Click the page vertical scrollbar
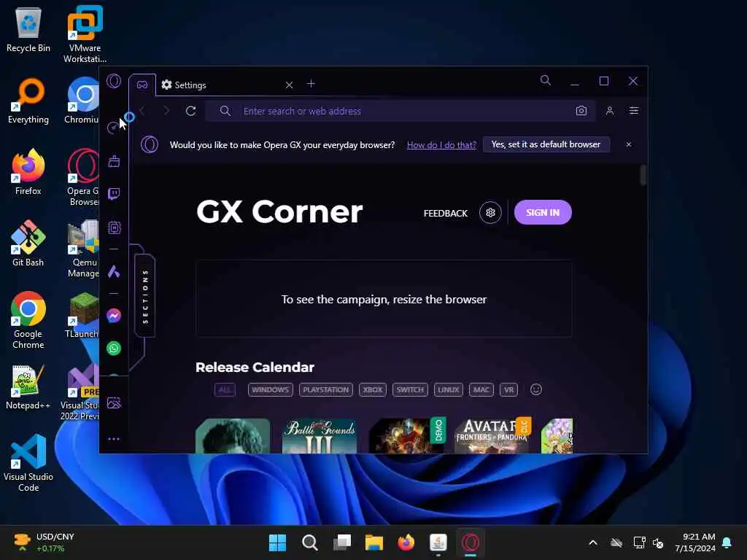 (643, 175)
